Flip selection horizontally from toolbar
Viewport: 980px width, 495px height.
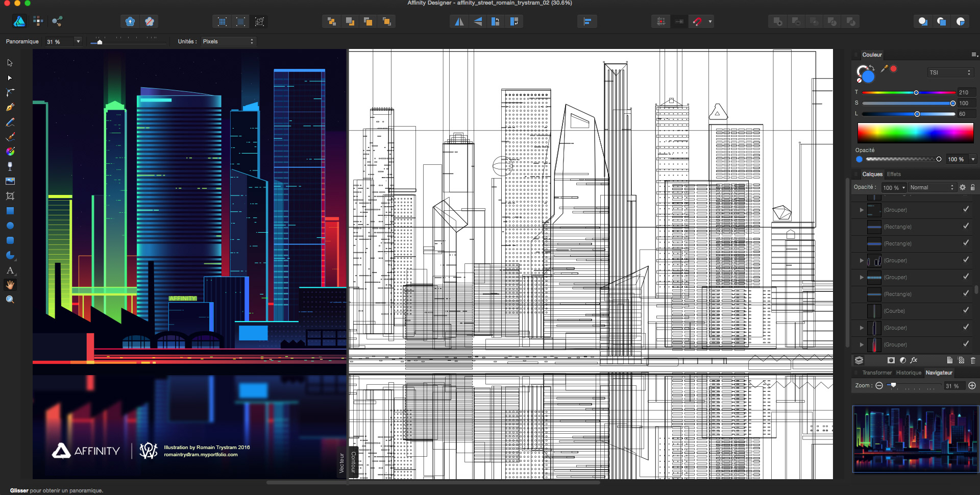(x=459, y=21)
